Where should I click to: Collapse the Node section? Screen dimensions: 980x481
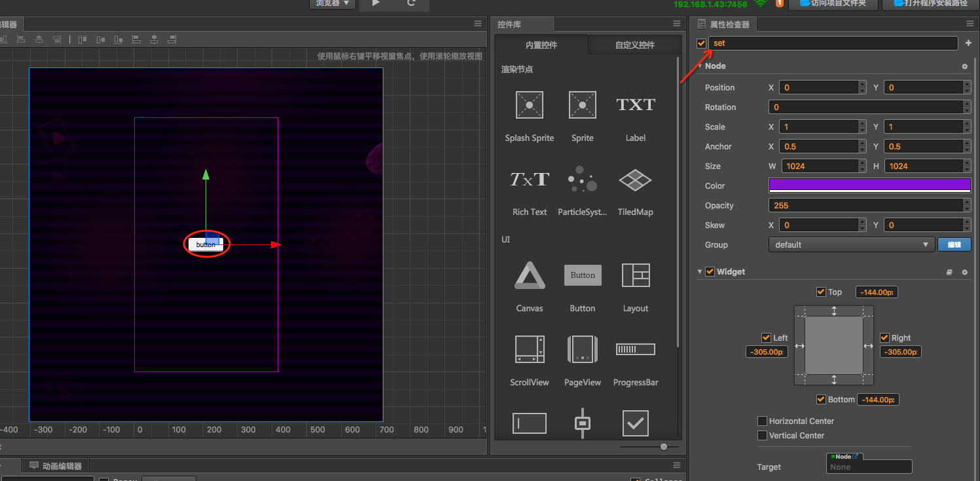click(700, 66)
